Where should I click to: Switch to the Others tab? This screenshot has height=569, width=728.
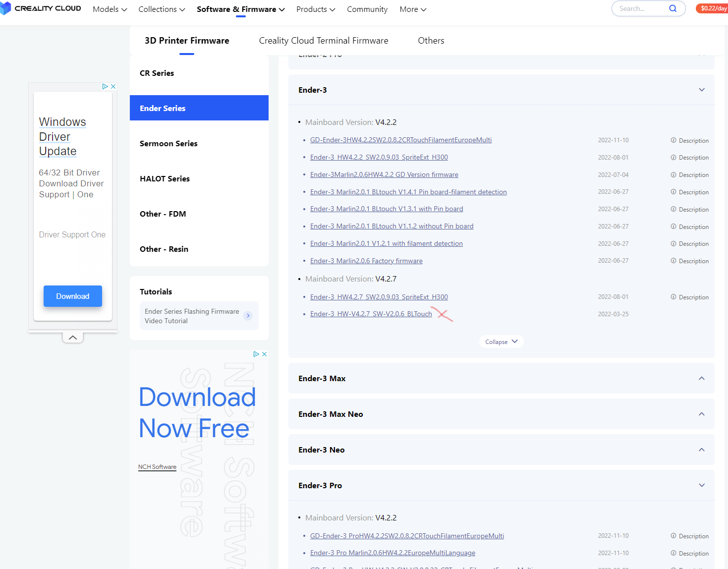click(431, 41)
